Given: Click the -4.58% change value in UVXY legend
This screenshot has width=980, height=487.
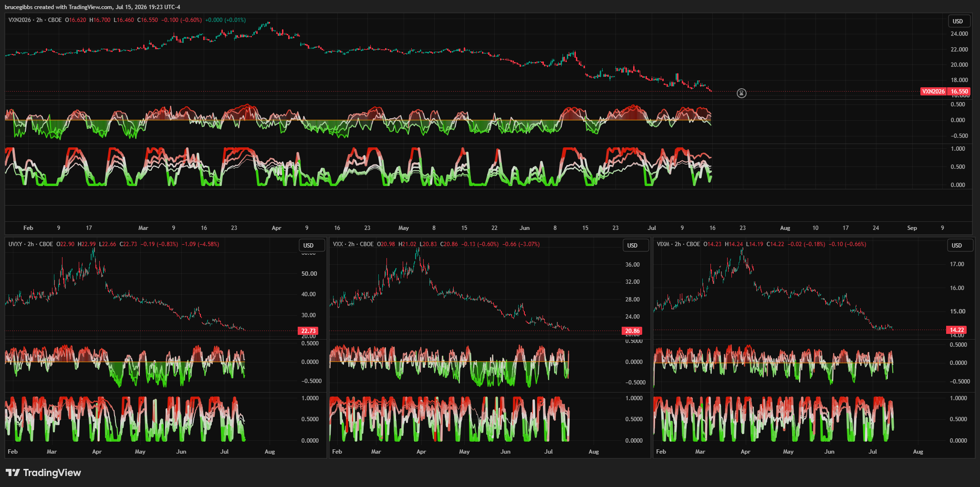Looking at the screenshot, I should (208, 244).
